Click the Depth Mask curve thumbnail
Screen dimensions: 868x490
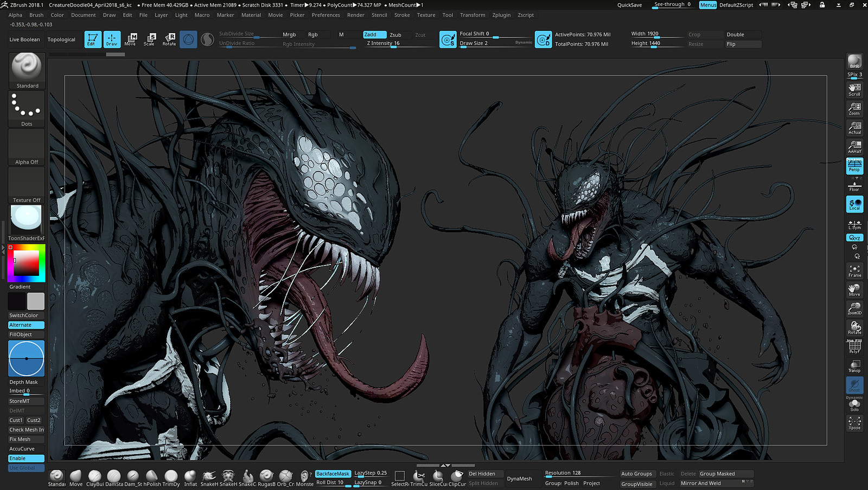tap(27, 359)
